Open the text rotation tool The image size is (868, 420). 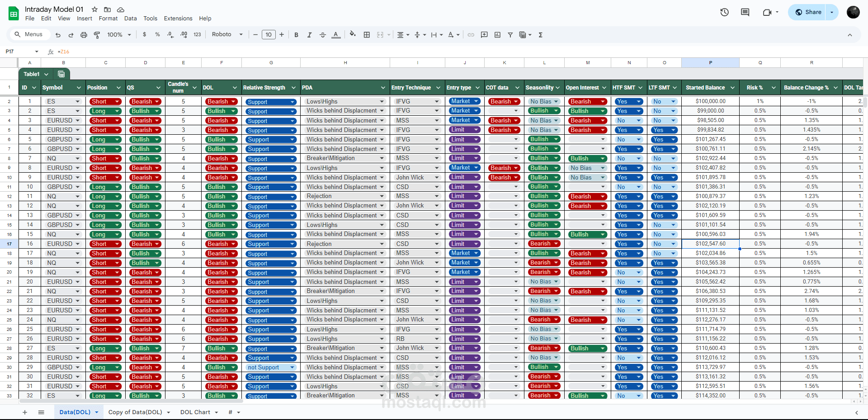coord(453,35)
